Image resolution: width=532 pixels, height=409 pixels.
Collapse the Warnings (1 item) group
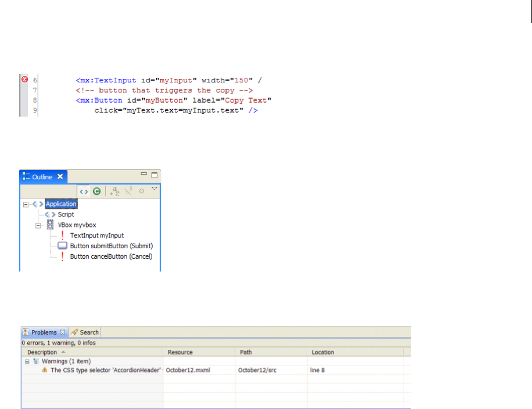pos(27,361)
